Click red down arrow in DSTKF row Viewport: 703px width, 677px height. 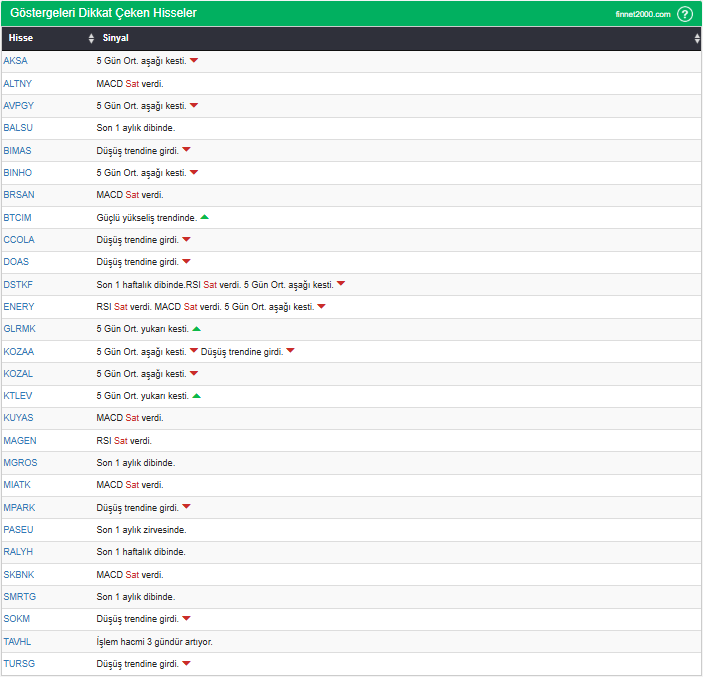pyautogui.click(x=341, y=284)
